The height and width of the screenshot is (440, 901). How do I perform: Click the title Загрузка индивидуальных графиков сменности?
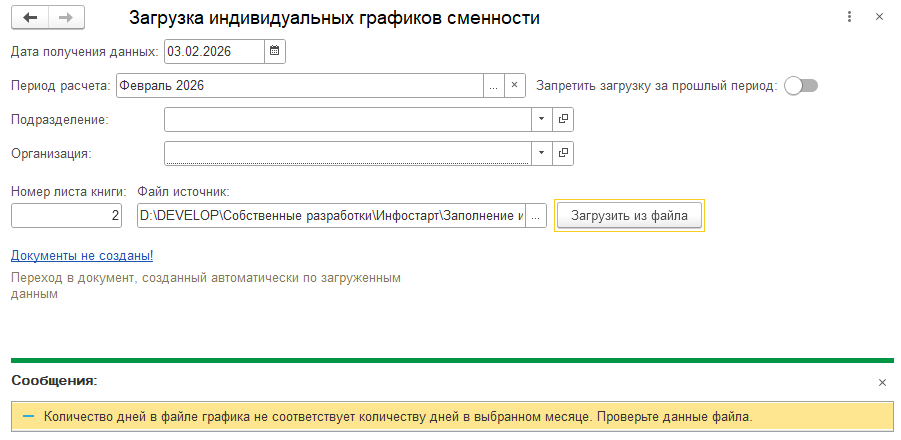click(x=334, y=18)
